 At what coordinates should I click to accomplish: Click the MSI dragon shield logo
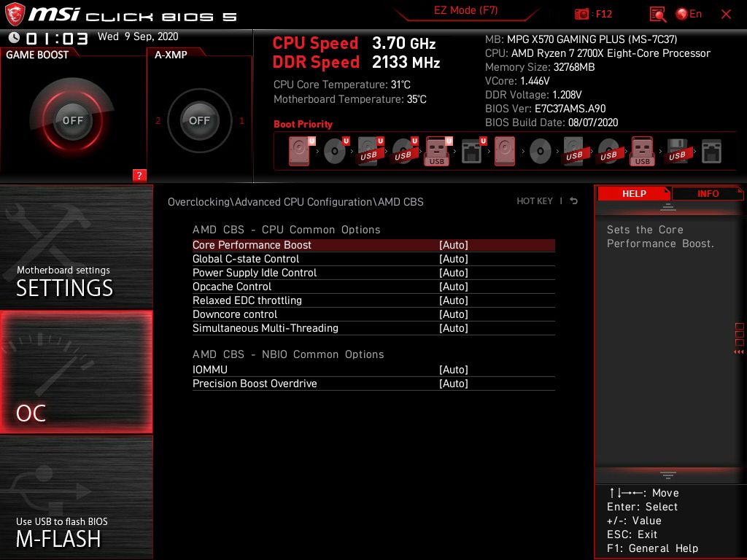point(15,14)
